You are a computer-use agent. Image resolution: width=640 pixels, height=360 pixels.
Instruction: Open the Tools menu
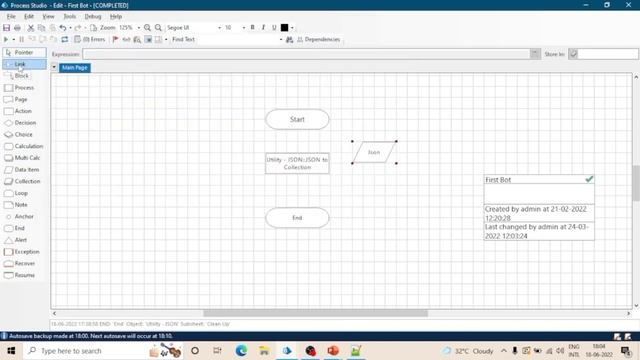[69, 16]
